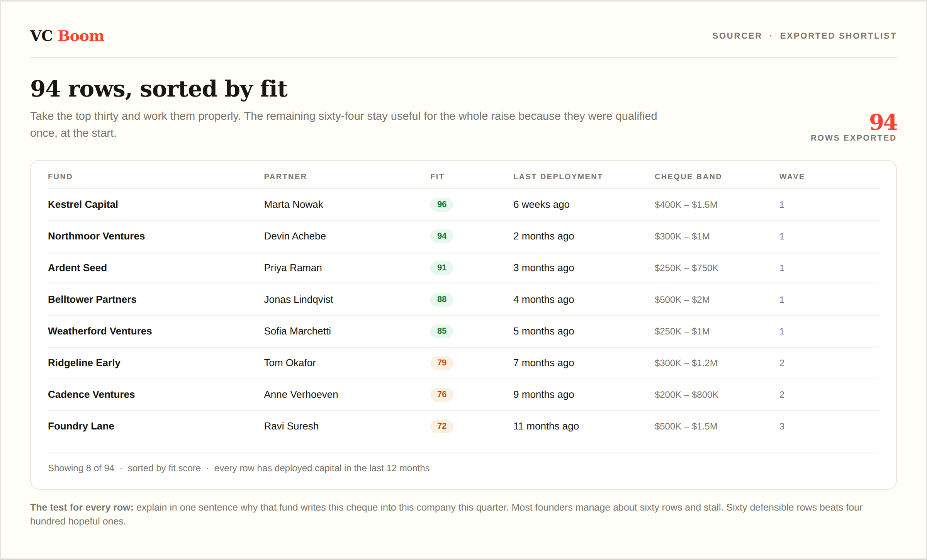The width and height of the screenshot is (927, 560).
Task: Click 'The test for every row:' bold text
Action: click(x=82, y=507)
